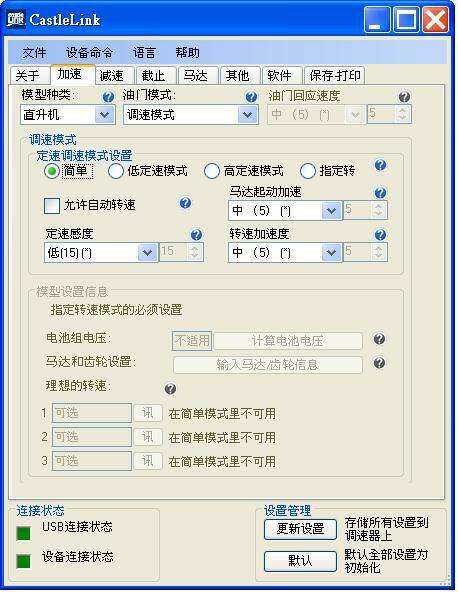The image size is (458, 592).
Task: Switch to the 关于 tab
Action: [x=30, y=76]
